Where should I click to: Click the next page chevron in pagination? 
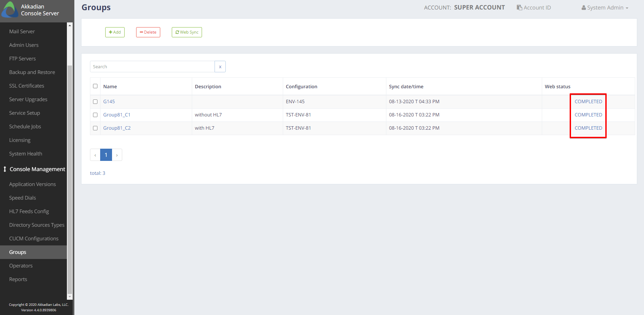click(117, 155)
